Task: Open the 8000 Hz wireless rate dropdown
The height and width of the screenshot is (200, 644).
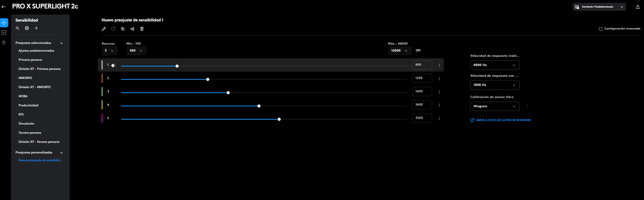Action: [x=495, y=65]
